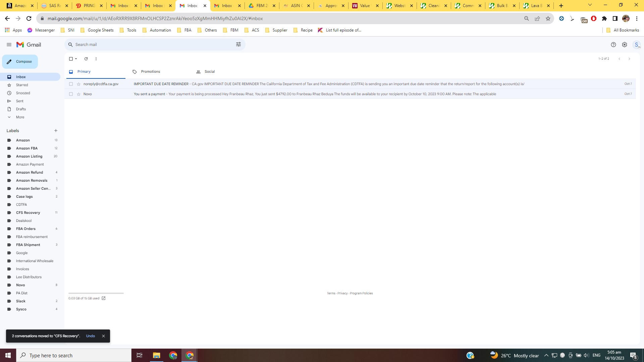Star the Novo payment email

79,94
